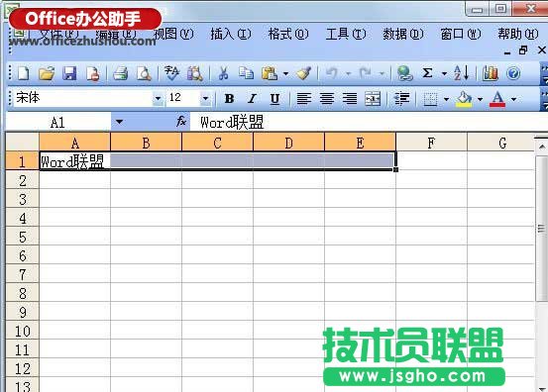Open the undo history dropdown arrow
The height and width of the screenshot is (392, 548).
pyautogui.click(x=348, y=73)
